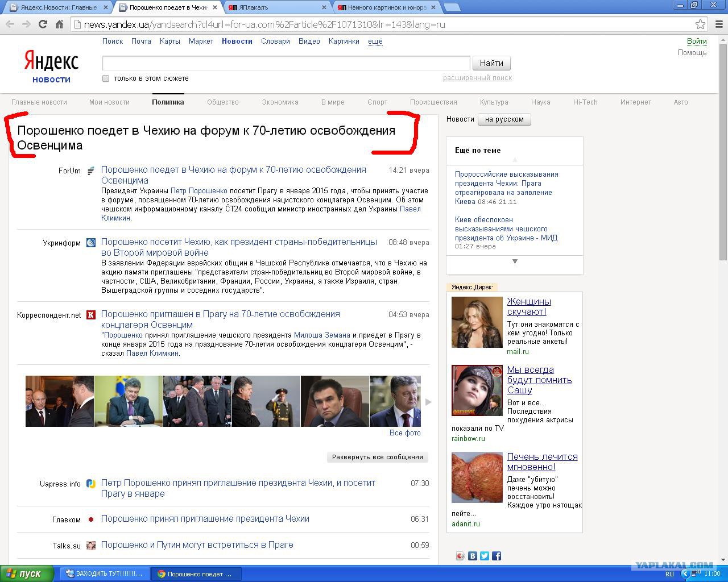Open the 'Все фото' link
The image size is (728, 582).
pos(405,433)
